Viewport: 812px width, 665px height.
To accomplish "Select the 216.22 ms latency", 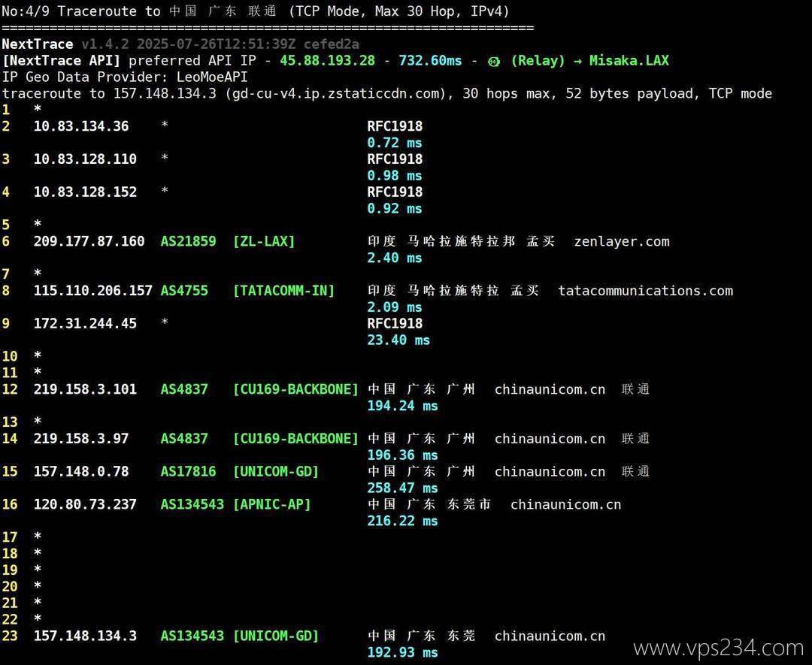I will point(402,521).
